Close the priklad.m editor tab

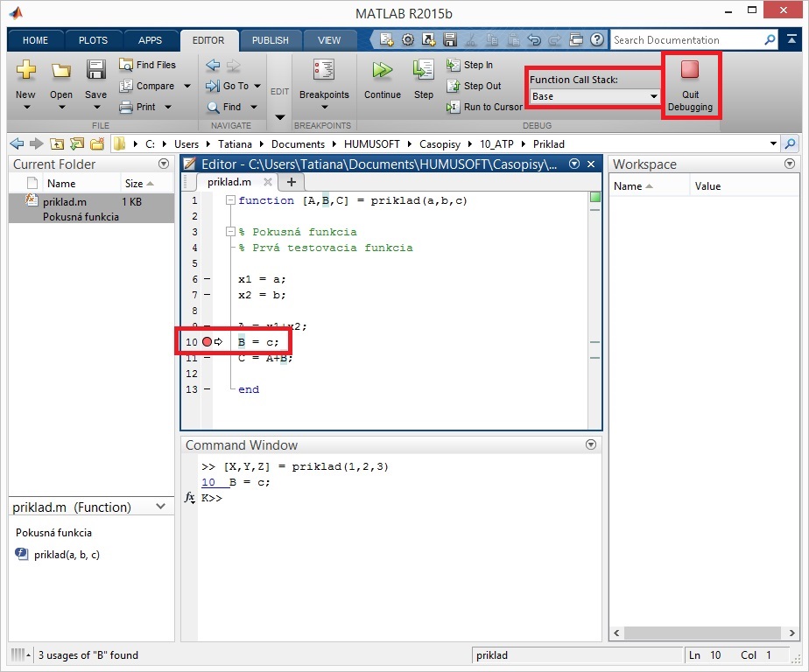(x=267, y=181)
